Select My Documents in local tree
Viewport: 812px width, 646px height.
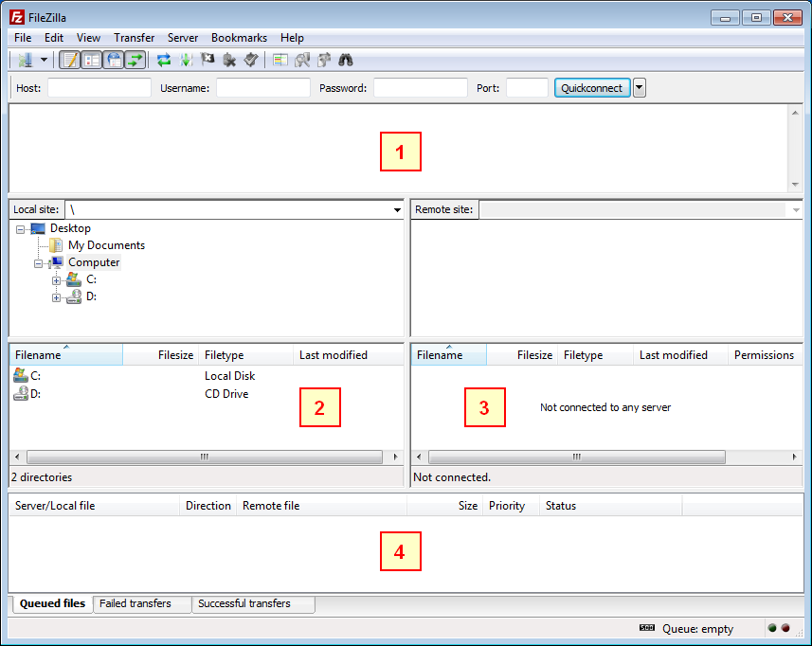tap(107, 245)
